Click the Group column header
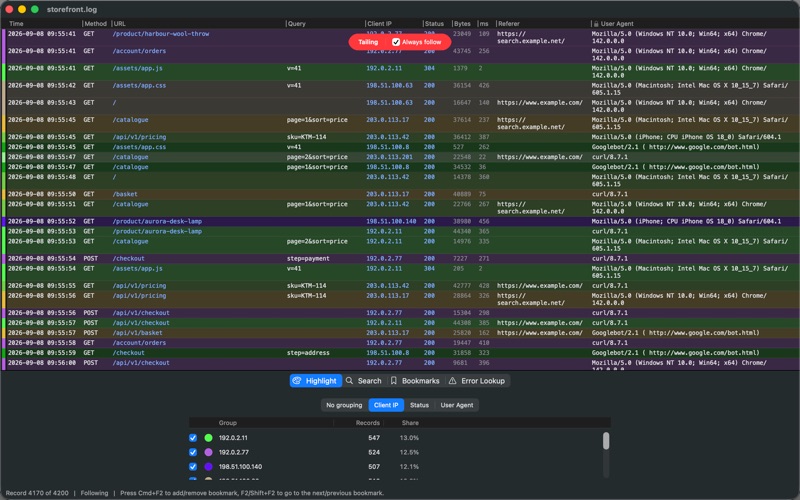Screen dimensions: 800x500 228,422
